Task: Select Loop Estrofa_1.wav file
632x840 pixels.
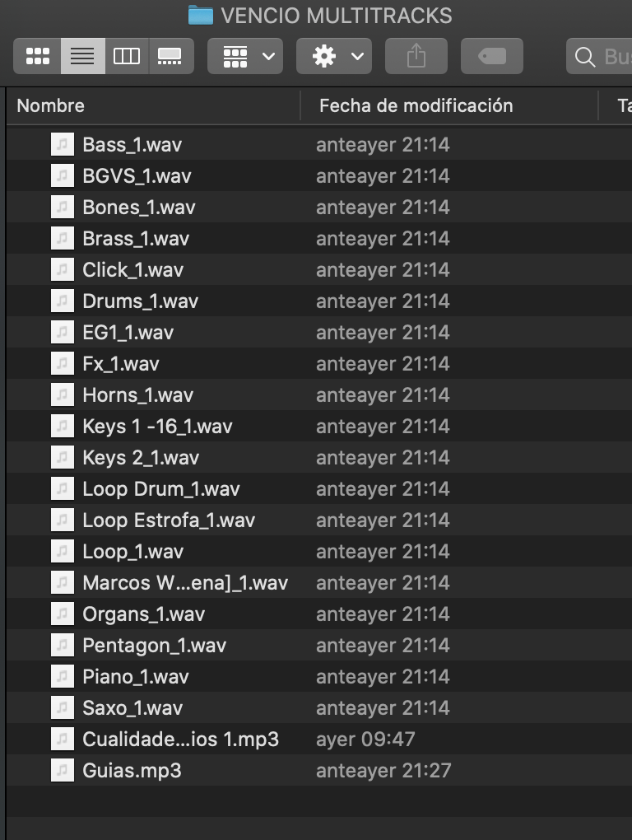Action: [169, 520]
